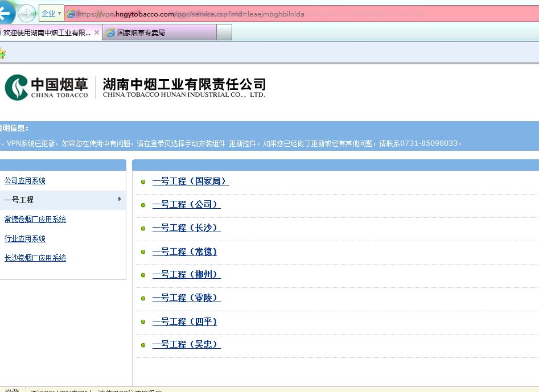The image size is (539, 392).
Task: Click green bullet beside 一号工程（常德）
Action: pos(143,252)
